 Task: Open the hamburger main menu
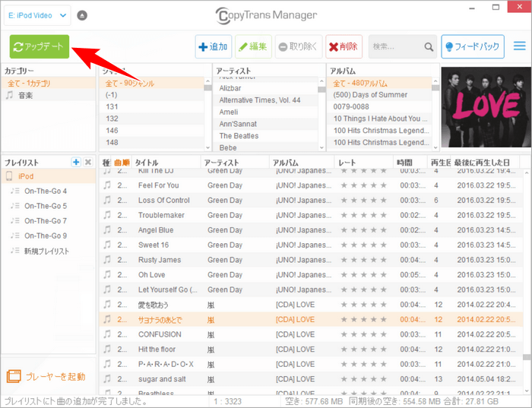tap(519, 46)
